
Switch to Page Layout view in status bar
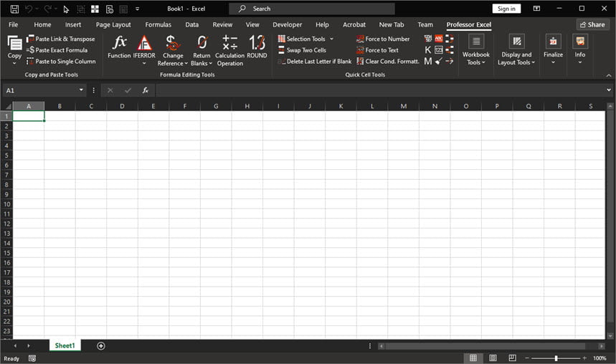pyautogui.click(x=493, y=358)
